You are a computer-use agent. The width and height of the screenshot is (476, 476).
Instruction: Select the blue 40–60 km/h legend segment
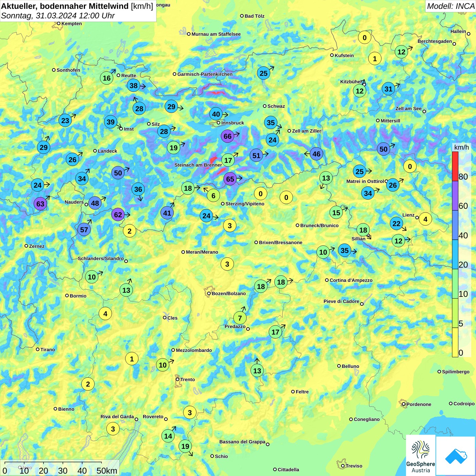[x=455, y=225]
